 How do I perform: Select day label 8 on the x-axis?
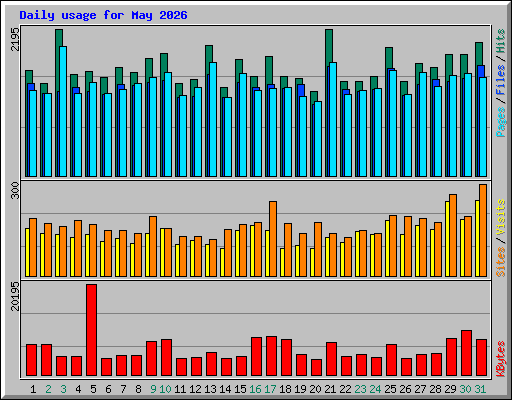point(138,389)
